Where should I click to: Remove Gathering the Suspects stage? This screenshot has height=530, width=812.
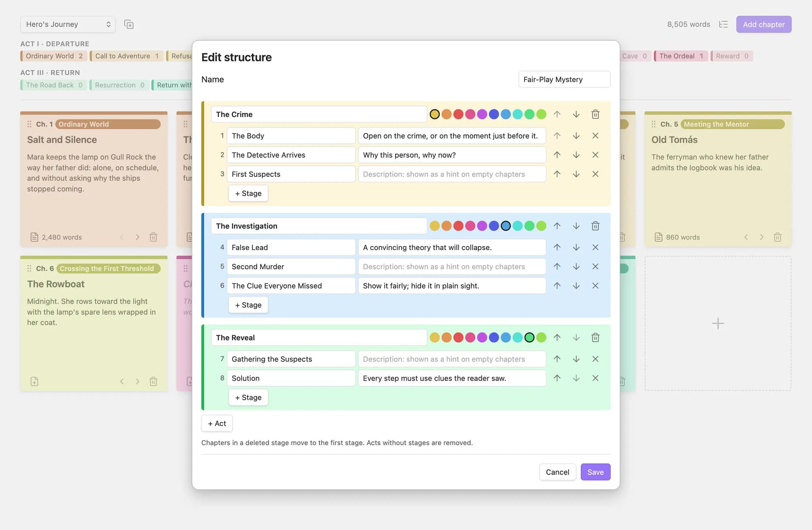[x=595, y=359]
